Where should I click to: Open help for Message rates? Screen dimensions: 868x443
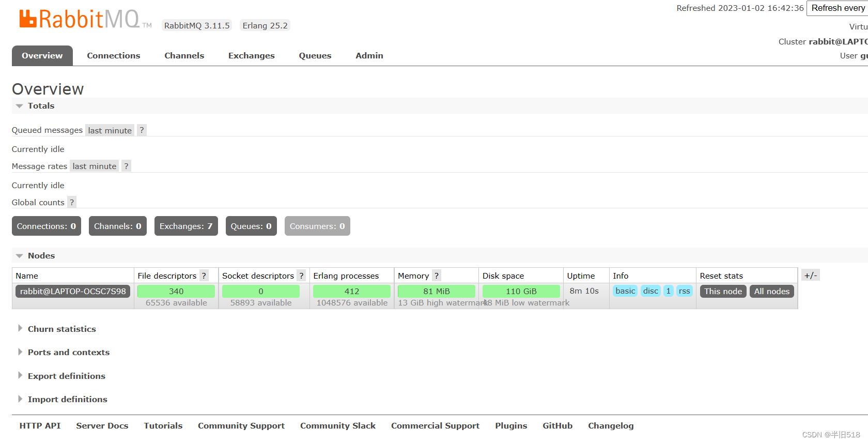[x=126, y=166]
